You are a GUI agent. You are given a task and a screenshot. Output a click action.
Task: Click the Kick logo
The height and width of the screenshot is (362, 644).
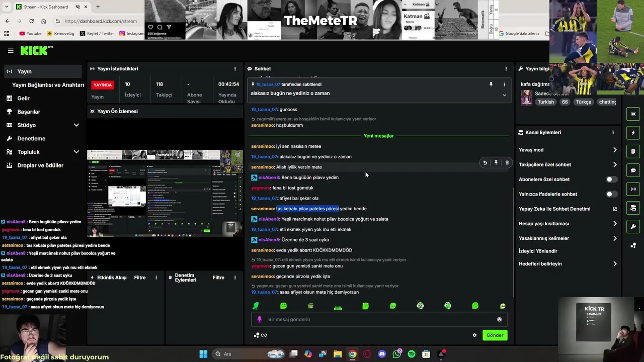(x=36, y=50)
